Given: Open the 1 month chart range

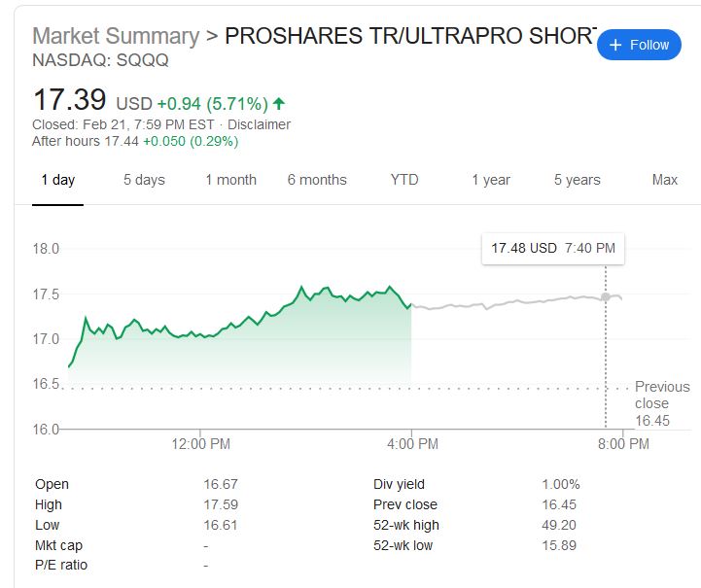Looking at the screenshot, I should click(x=230, y=180).
